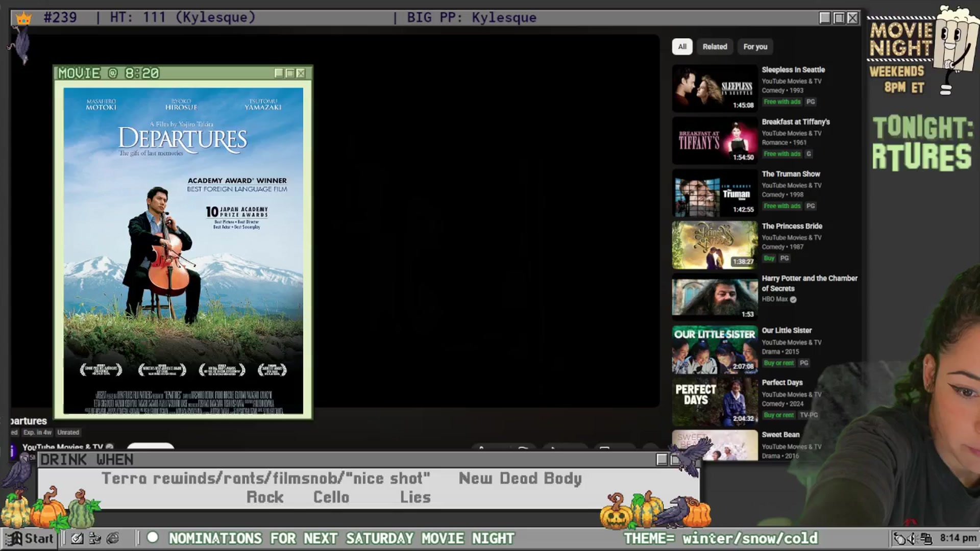Viewport: 980px width, 551px height.
Task: Select the Related filter chip
Action: pyautogui.click(x=715, y=46)
